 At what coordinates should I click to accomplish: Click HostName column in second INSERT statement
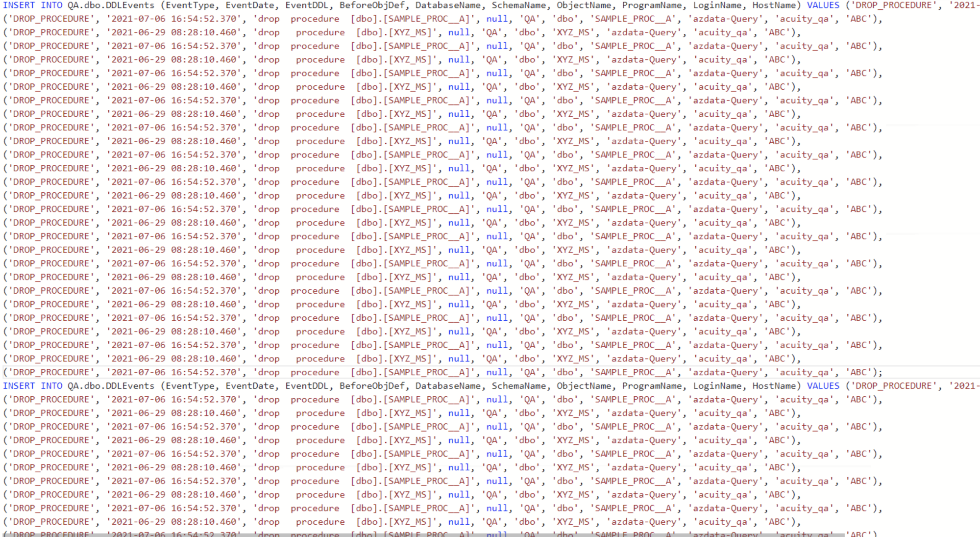coord(774,386)
